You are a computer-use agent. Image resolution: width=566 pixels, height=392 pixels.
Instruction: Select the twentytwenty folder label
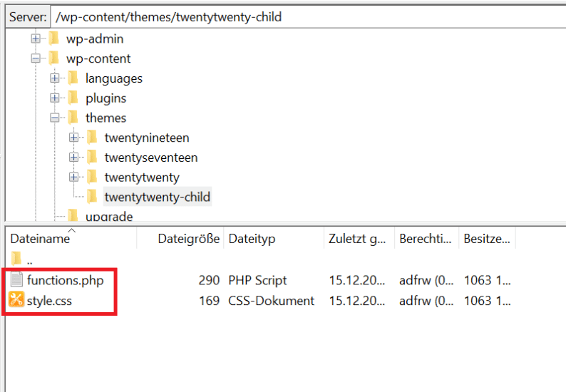point(142,177)
